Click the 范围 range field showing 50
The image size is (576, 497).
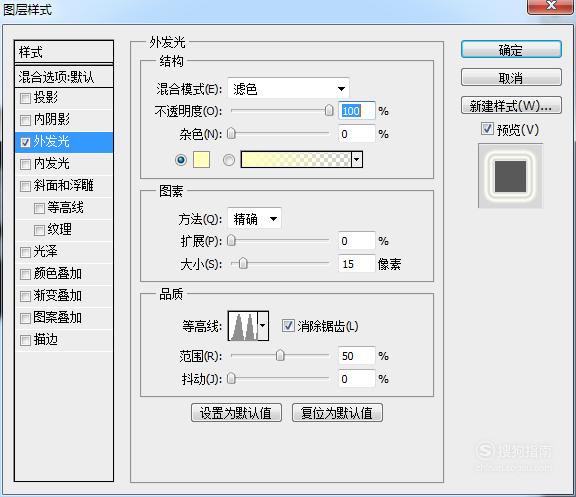pos(357,356)
